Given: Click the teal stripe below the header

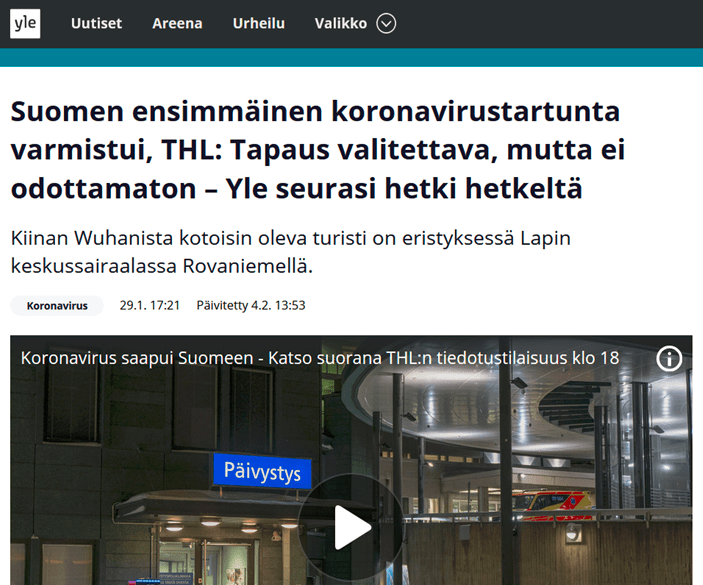Looking at the screenshot, I should point(351,57).
